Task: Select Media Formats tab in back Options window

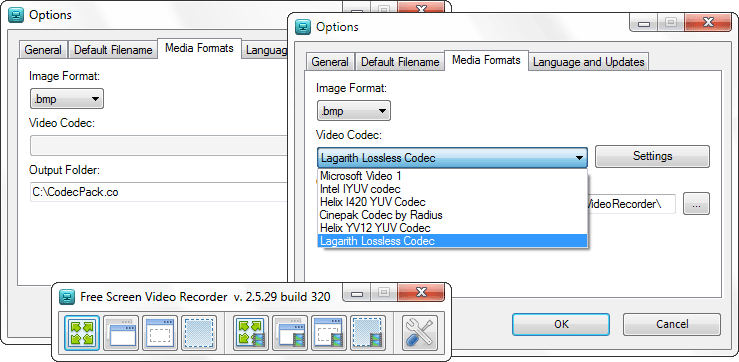Action: click(x=199, y=48)
